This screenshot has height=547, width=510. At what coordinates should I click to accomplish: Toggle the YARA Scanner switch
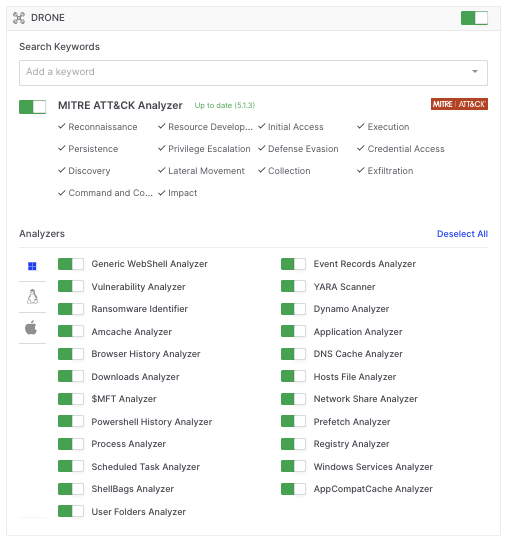point(293,286)
